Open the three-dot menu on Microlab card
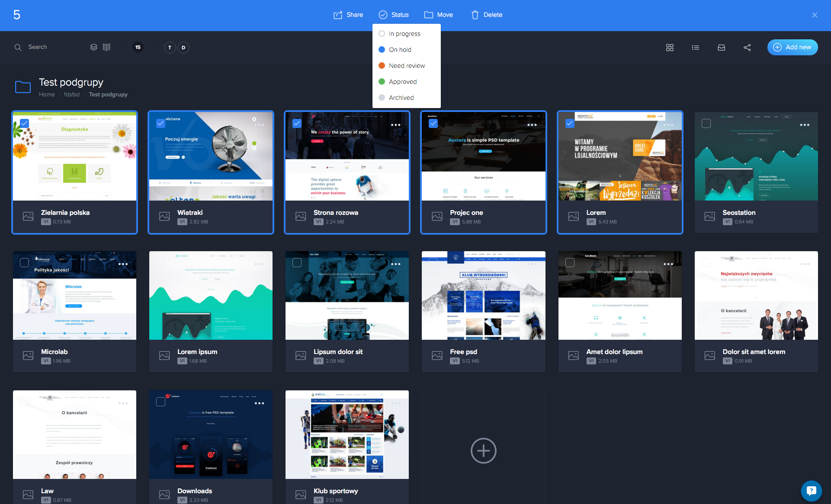This screenshot has width=831, height=504. tap(124, 264)
